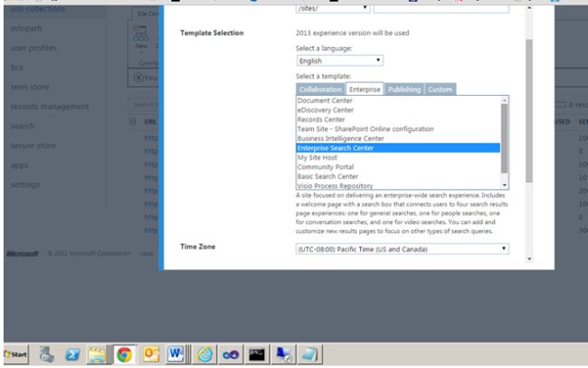Open settings in the admin sidebar
Image resolution: width=588 pixels, height=368 pixels.
point(25,184)
